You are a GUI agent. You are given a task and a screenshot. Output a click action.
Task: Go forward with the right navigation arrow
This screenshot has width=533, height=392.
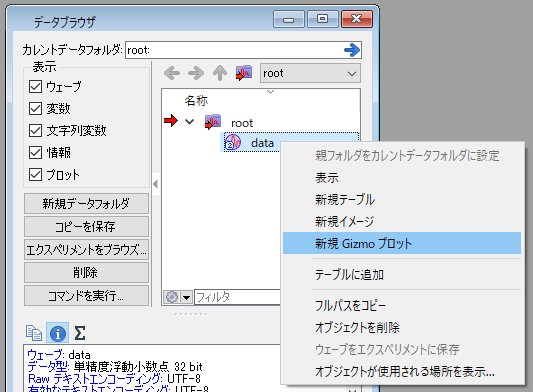pyautogui.click(x=196, y=73)
